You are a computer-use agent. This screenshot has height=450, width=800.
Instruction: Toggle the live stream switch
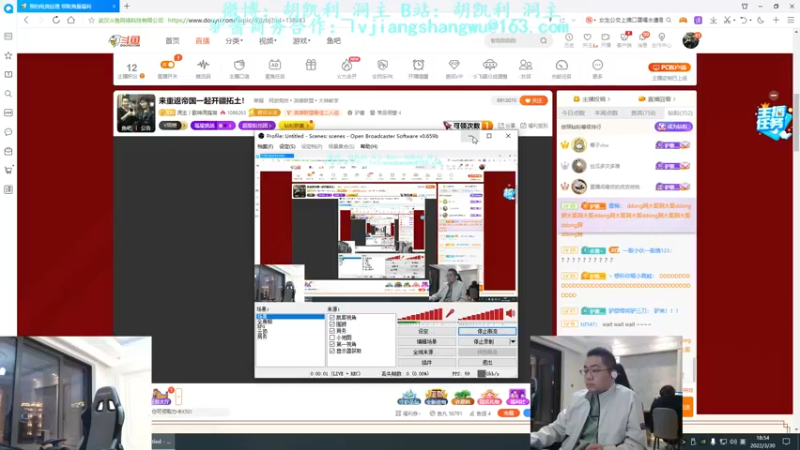tap(167, 65)
